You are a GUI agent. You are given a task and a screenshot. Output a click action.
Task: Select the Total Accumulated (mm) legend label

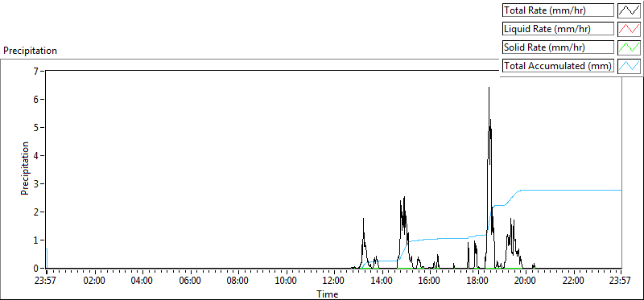(558, 66)
